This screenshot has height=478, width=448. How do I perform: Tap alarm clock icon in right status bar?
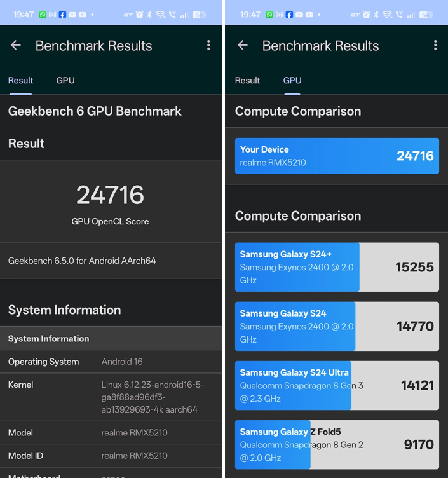coord(366,15)
